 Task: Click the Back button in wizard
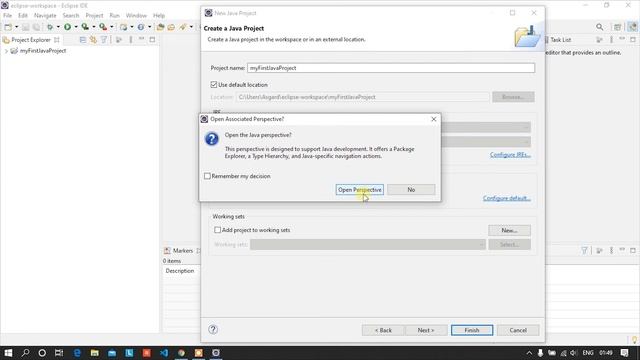click(383, 330)
